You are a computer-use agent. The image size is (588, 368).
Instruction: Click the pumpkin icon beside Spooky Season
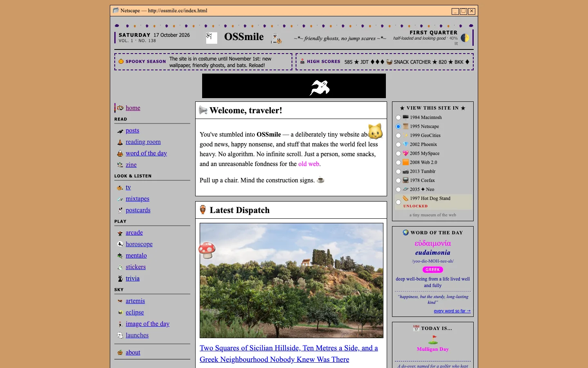pyautogui.click(x=121, y=61)
